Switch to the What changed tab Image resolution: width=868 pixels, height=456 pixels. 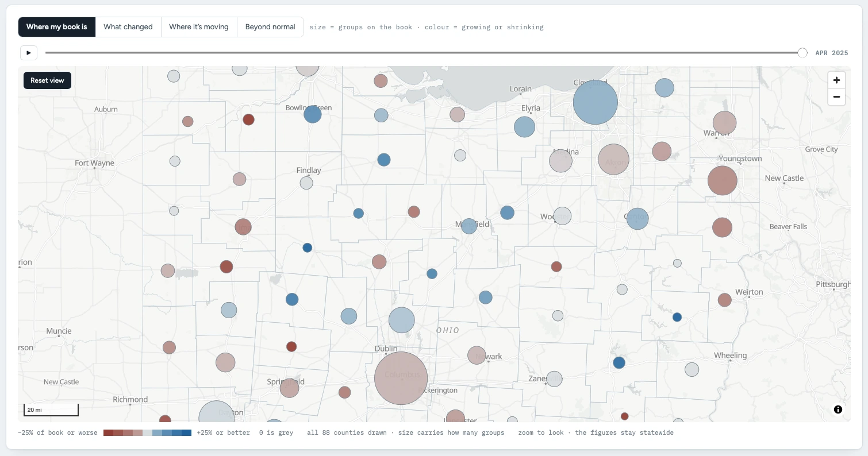[x=128, y=27]
